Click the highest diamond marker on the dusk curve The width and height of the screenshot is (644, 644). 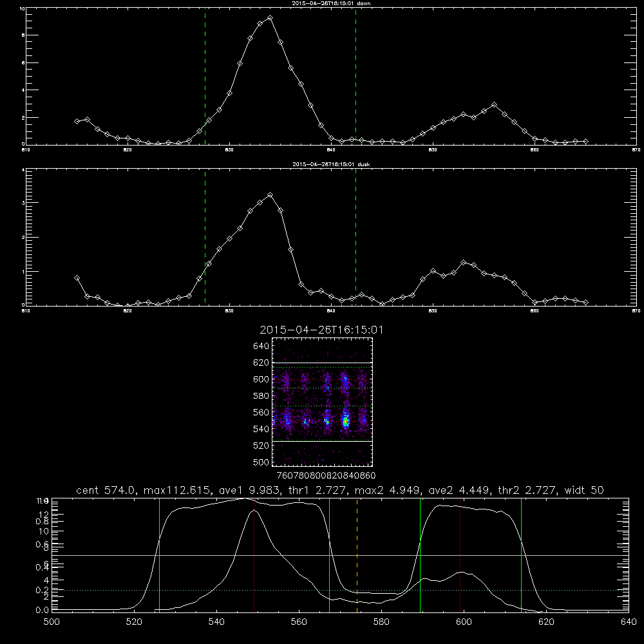[270, 195]
